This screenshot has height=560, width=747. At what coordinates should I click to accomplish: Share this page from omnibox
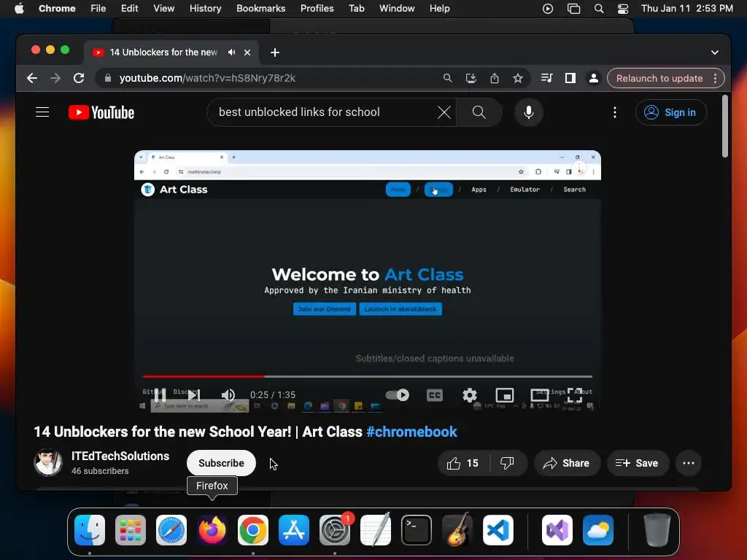pyautogui.click(x=495, y=78)
